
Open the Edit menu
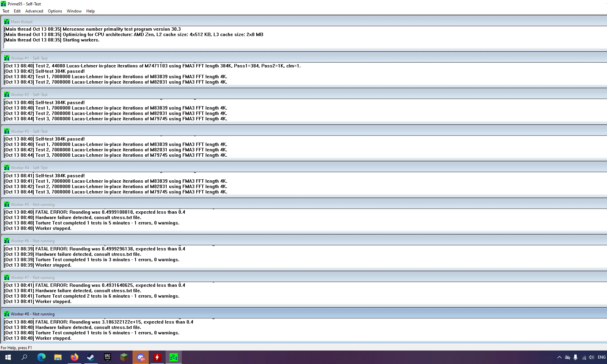pos(17,11)
